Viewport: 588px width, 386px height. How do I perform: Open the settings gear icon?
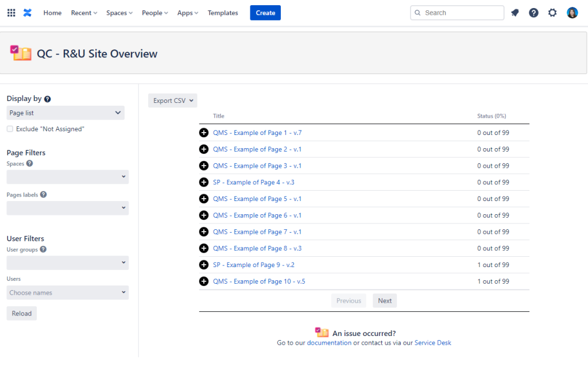[x=552, y=13]
